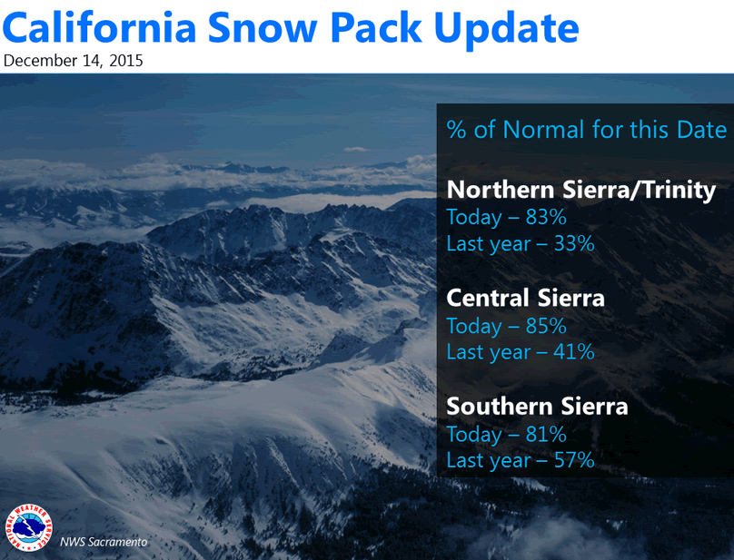The width and height of the screenshot is (734, 560).
Task: Click the 'Last year – 57%' line
Action: (x=520, y=460)
